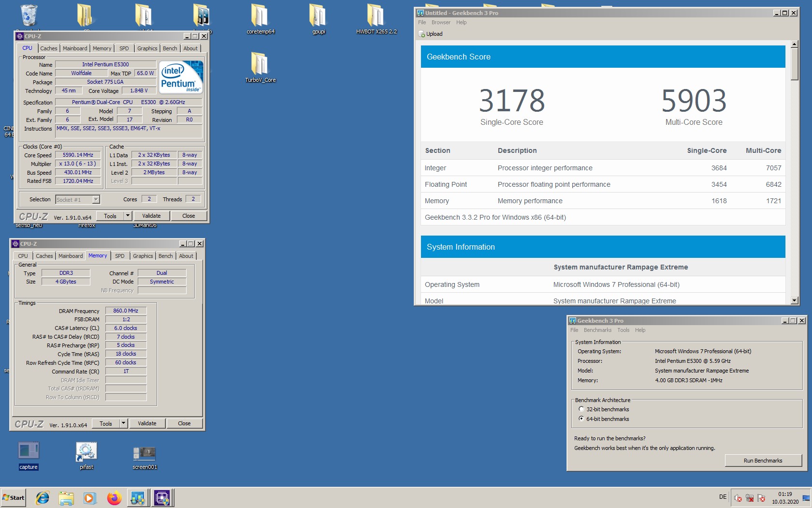The width and height of the screenshot is (812, 508).
Task: Click the DE language indicator
Action: click(723, 497)
